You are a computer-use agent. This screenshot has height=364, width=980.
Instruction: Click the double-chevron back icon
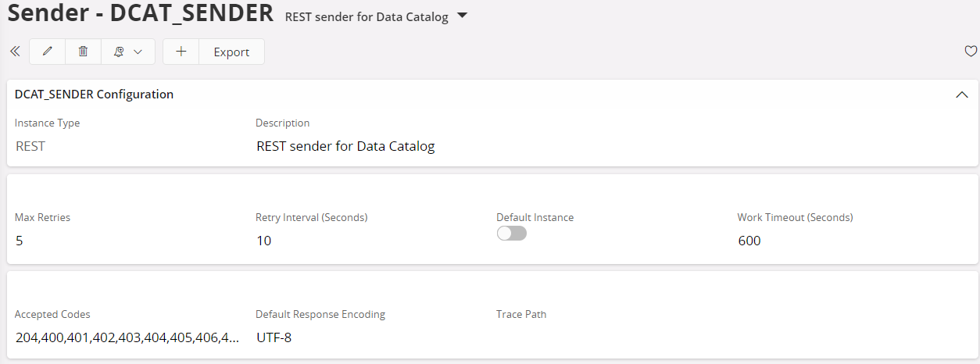(14, 52)
